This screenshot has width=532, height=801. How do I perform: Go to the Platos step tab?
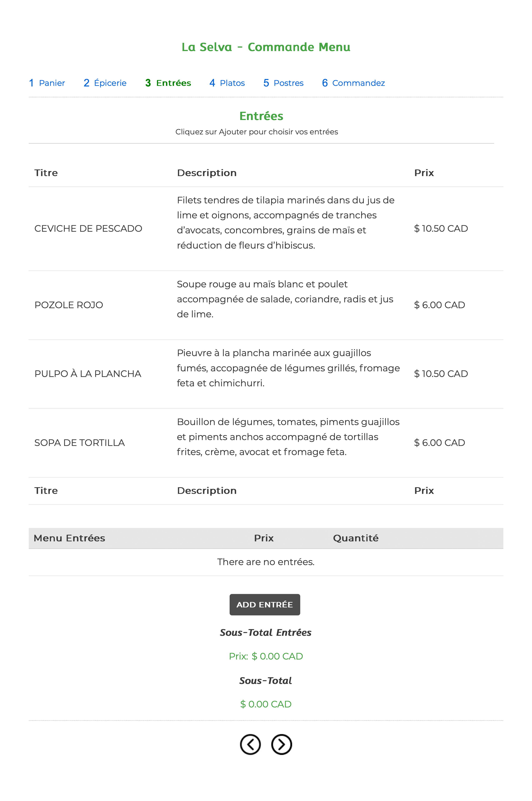coord(227,83)
